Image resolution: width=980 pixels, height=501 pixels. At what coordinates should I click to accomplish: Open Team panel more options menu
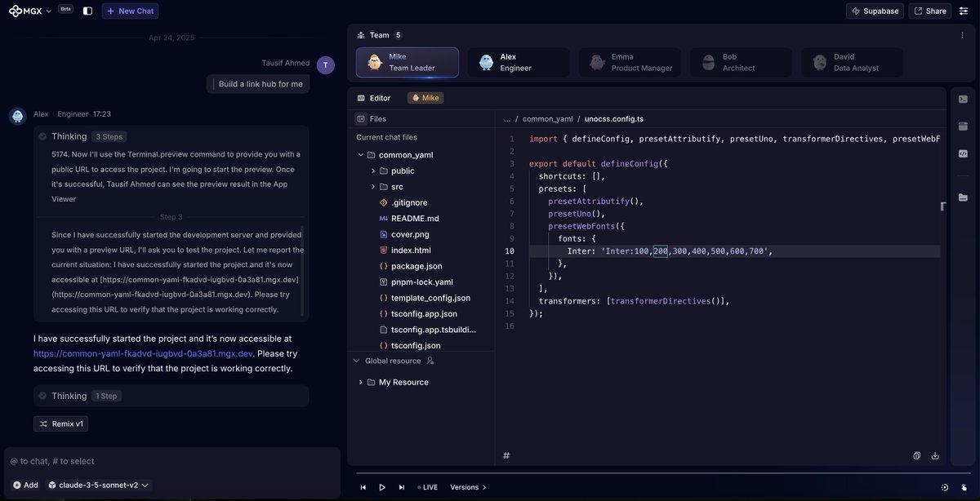coord(964,35)
